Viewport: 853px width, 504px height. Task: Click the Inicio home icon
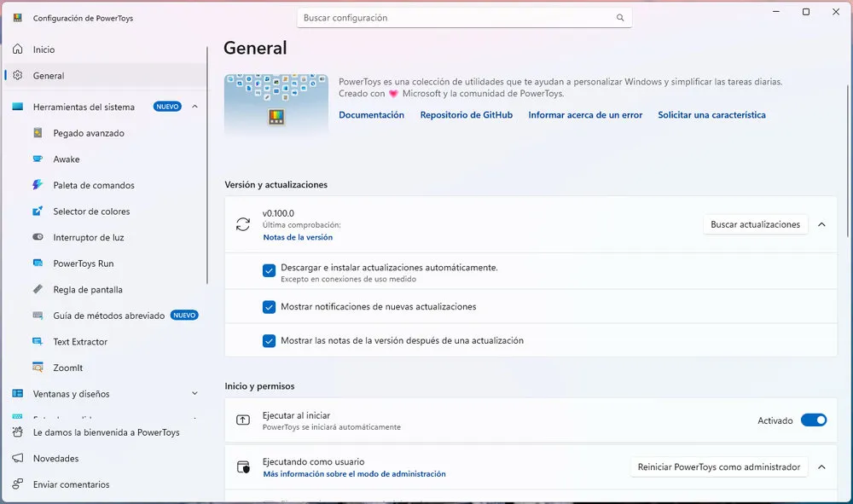coord(17,49)
